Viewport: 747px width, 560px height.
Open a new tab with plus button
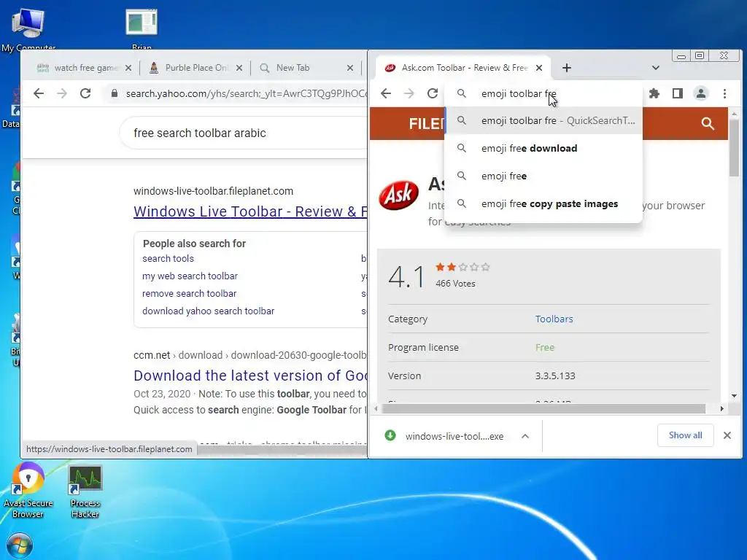pos(566,68)
